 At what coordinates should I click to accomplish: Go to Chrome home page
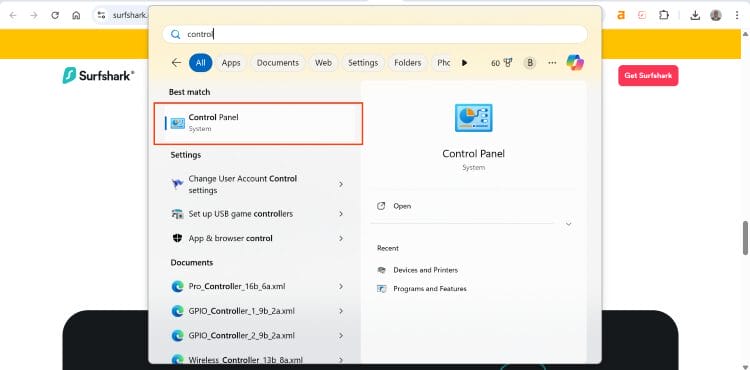click(x=76, y=15)
